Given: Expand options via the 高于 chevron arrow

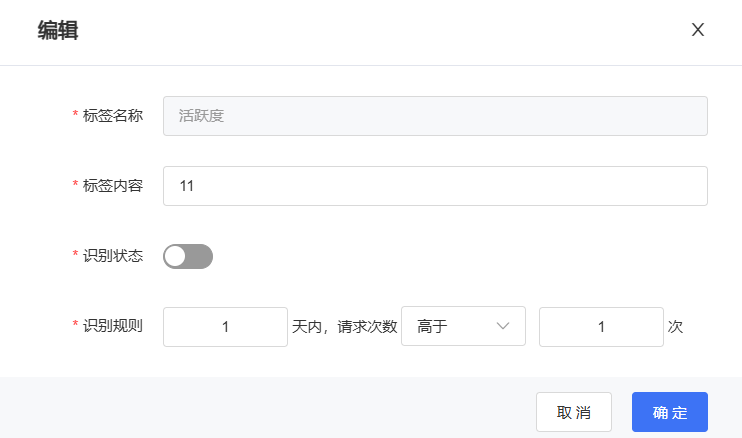Looking at the screenshot, I should (503, 326).
